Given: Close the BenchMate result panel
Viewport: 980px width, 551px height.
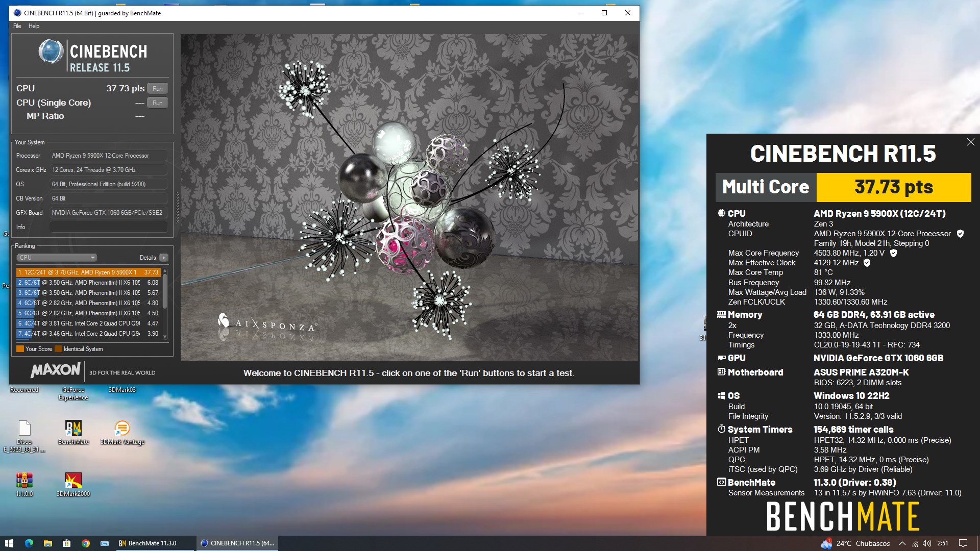Looking at the screenshot, I should coord(970,142).
